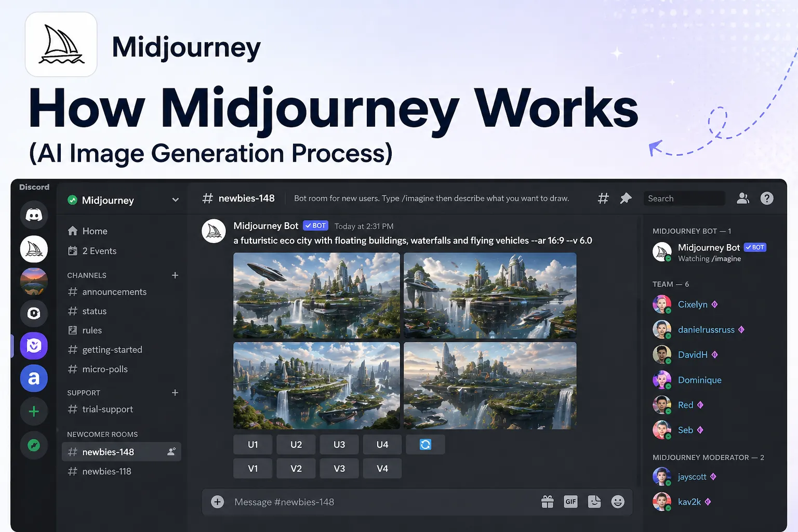The image size is (798, 532).
Task: Open Red's member profile
Action: 685,405
